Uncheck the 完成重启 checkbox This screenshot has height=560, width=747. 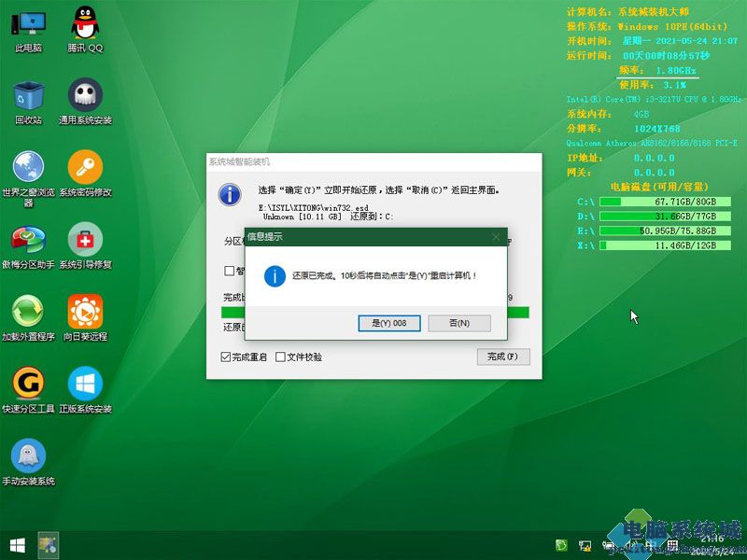(226, 357)
